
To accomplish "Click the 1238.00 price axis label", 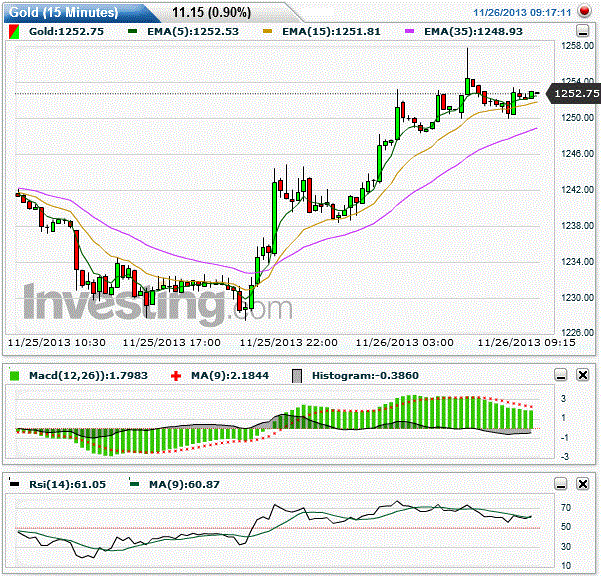I will pos(578,226).
